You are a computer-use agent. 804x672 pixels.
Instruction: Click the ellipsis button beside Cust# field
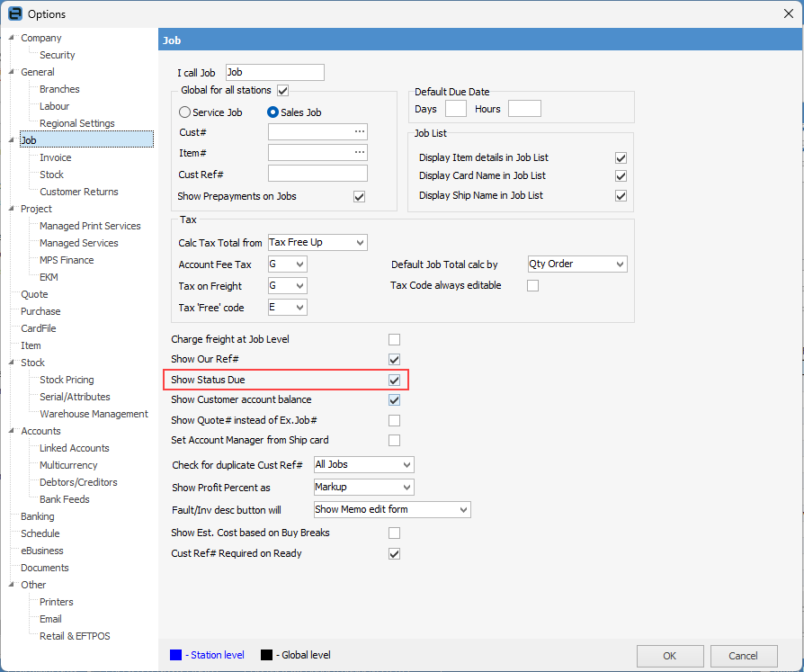point(360,132)
